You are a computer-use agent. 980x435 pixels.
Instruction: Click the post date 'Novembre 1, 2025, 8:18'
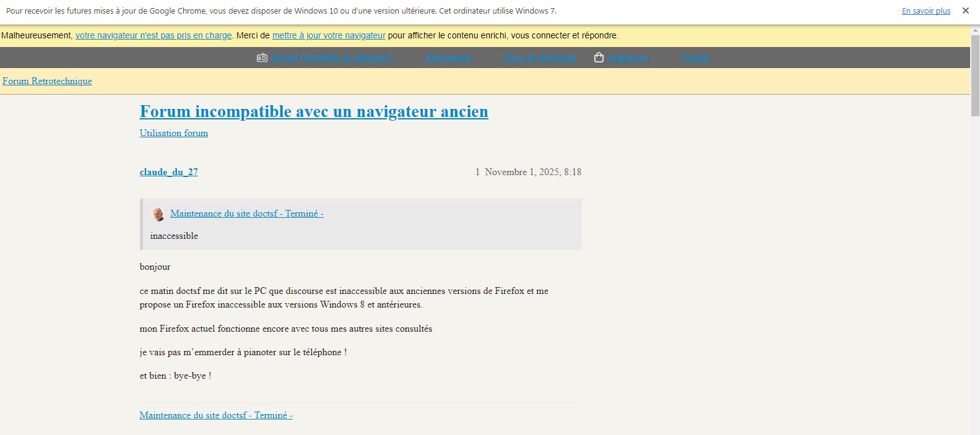pos(533,172)
